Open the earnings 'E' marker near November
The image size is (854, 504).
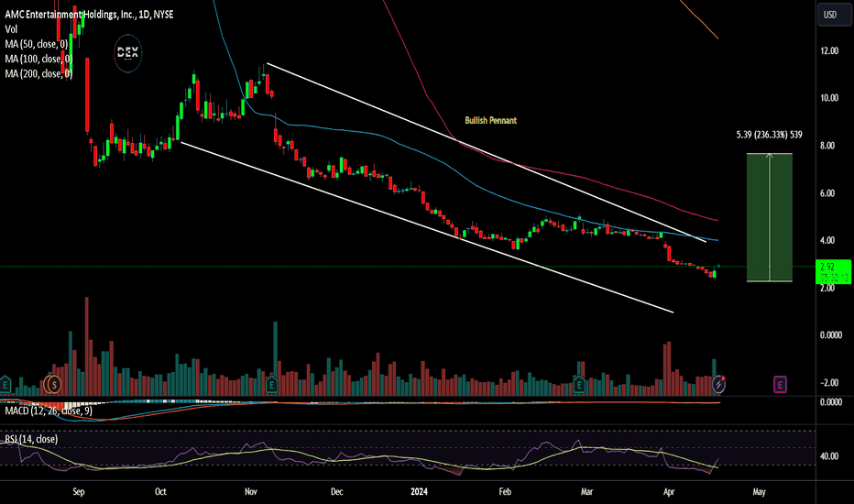[271, 385]
